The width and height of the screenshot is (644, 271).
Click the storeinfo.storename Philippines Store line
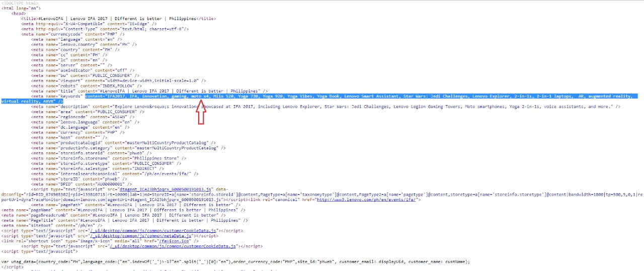108,158
